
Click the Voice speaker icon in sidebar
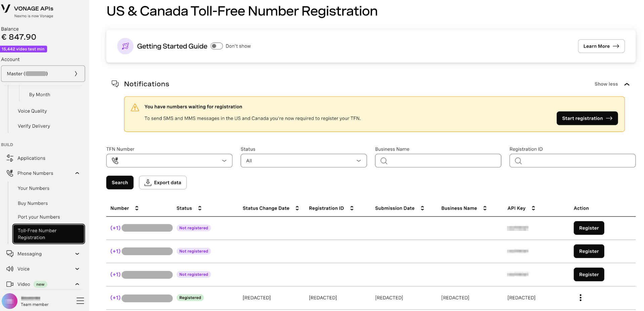[x=10, y=269]
